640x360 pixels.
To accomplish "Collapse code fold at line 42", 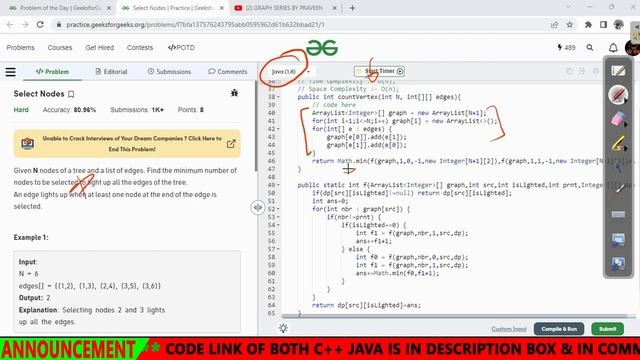I will tap(278, 129).
